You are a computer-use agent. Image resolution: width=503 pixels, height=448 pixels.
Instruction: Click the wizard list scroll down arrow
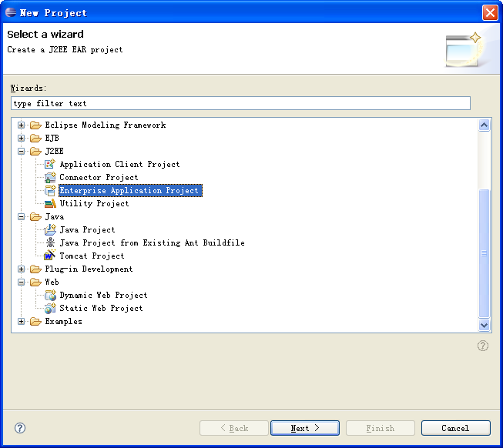484,325
